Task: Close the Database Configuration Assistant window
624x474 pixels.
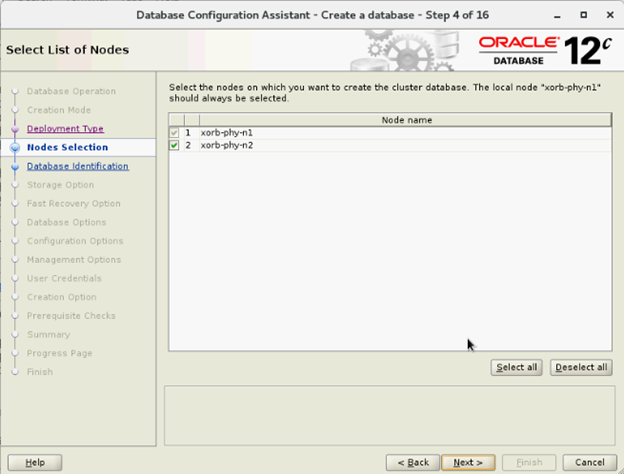Action: 610,15
